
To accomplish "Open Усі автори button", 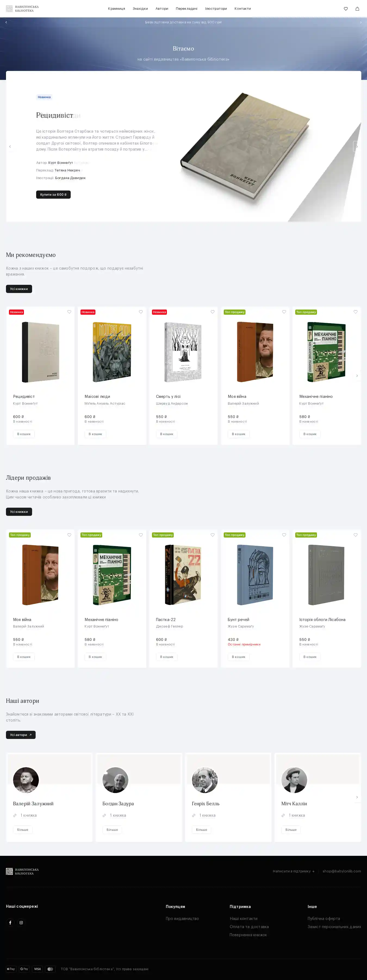I will 21,735.
